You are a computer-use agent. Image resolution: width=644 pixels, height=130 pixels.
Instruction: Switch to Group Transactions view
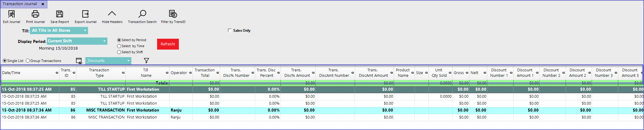tap(28, 61)
